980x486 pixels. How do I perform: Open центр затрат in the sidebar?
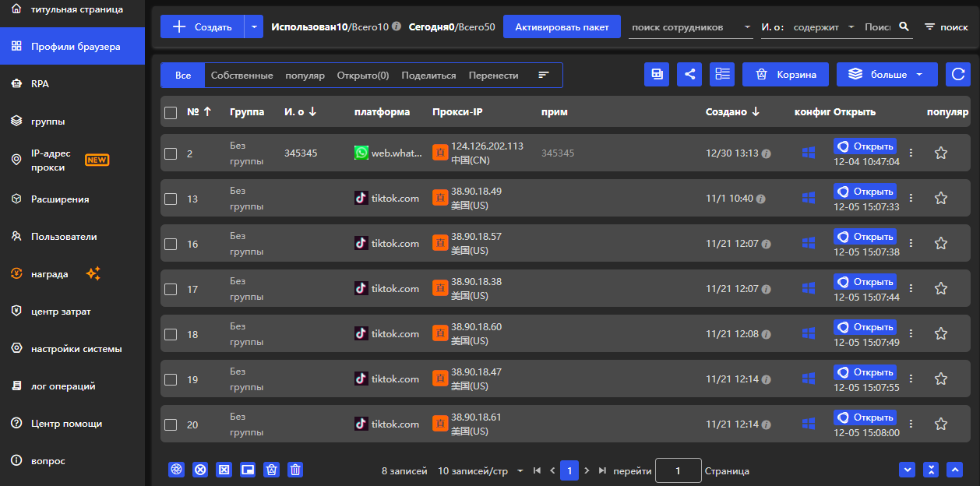tap(72, 312)
